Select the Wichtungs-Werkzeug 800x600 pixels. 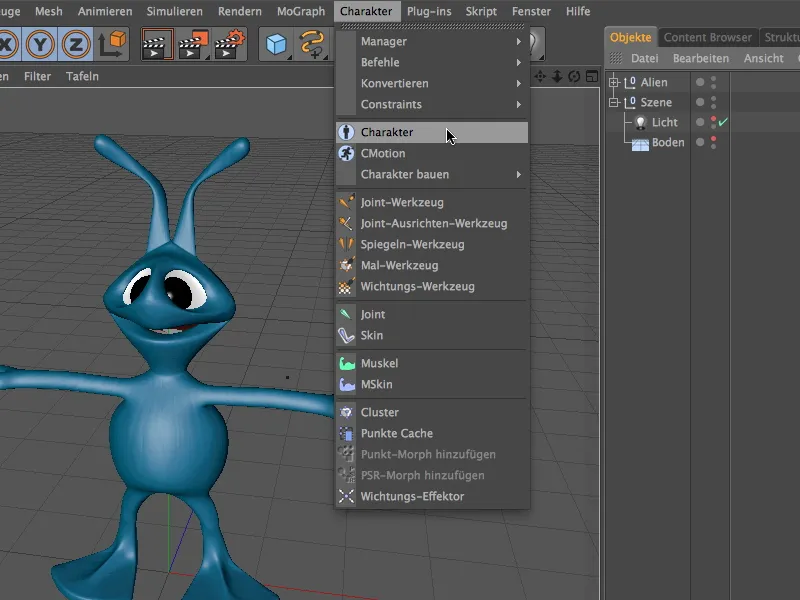[x=432, y=287]
